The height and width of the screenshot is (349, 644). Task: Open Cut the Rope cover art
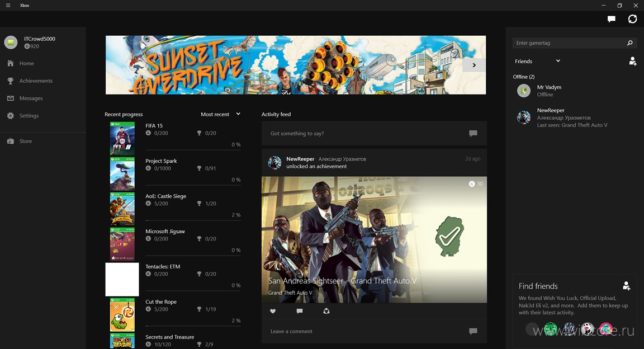tap(122, 315)
